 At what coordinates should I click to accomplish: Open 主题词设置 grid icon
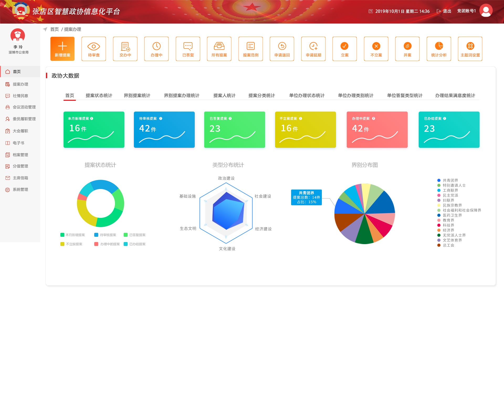[470, 46]
